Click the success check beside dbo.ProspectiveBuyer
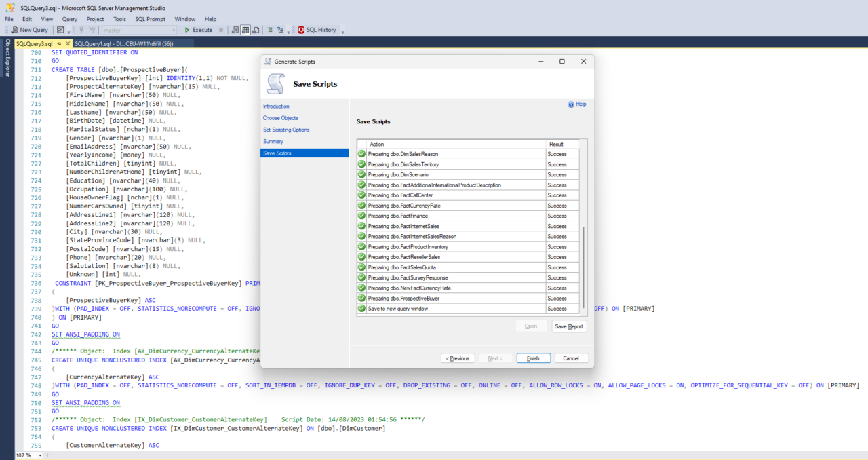Viewport: 868px width, 460px height. tap(361, 299)
